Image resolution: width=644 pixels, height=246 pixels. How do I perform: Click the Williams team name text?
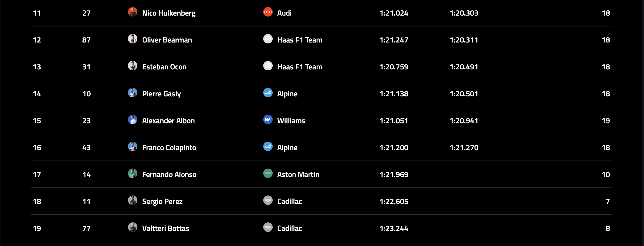coord(291,121)
